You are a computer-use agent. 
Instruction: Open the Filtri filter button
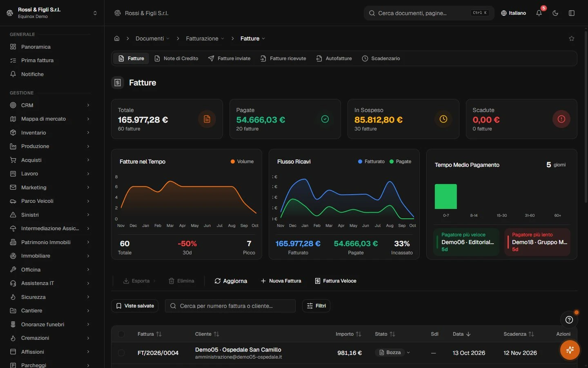[x=316, y=306]
